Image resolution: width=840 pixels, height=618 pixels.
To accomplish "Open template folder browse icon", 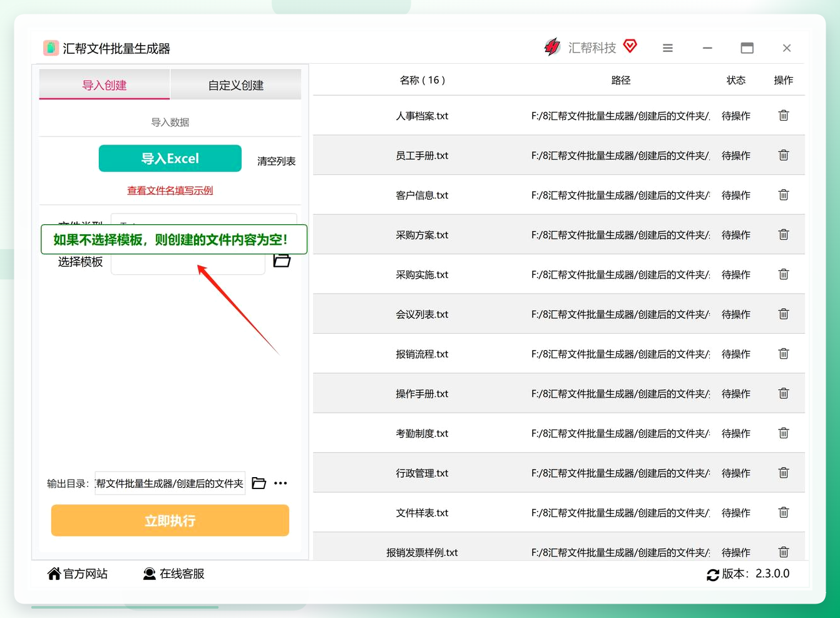I will (x=282, y=260).
